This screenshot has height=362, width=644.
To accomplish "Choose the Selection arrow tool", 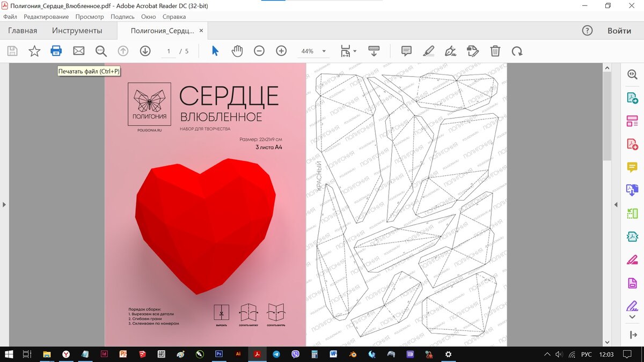I will click(x=215, y=51).
